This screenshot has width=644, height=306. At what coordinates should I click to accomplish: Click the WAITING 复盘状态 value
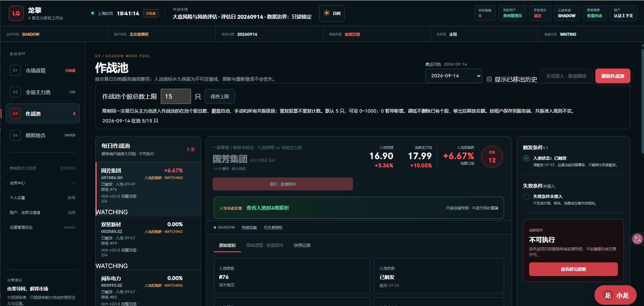[x=568, y=34]
